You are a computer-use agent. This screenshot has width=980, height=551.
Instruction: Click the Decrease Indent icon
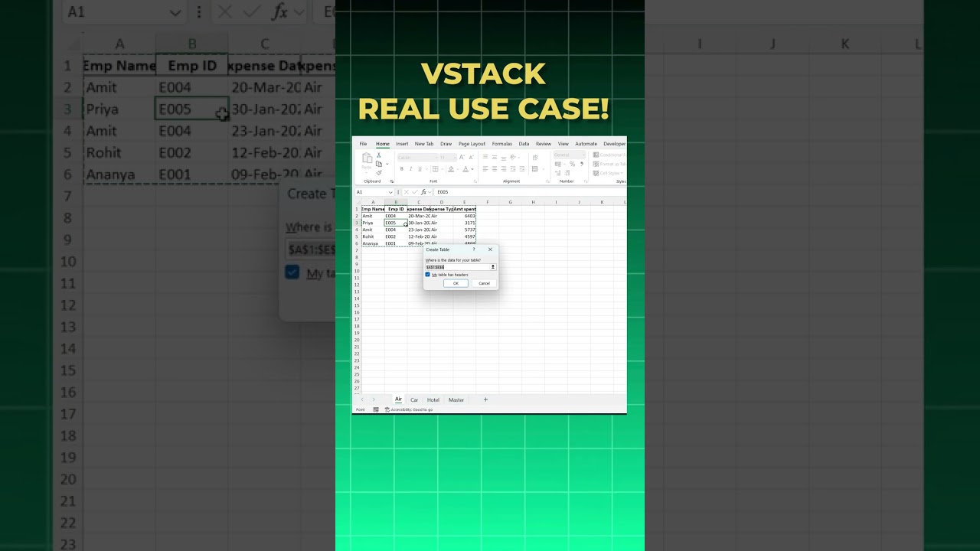pyautogui.click(x=513, y=169)
